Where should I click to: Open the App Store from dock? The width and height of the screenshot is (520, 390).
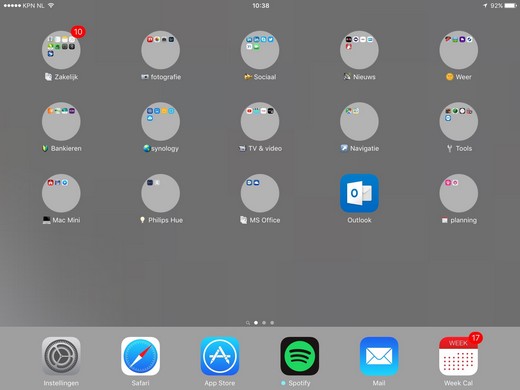click(220, 356)
